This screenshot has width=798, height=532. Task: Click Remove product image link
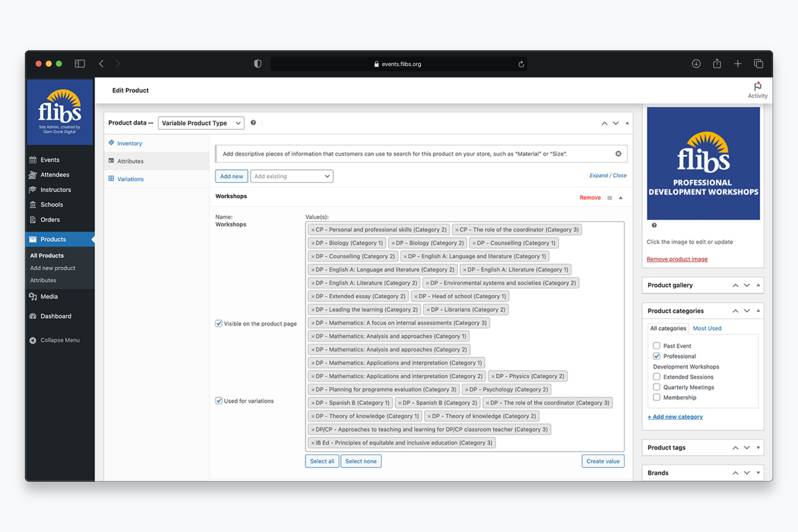click(677, 259)
